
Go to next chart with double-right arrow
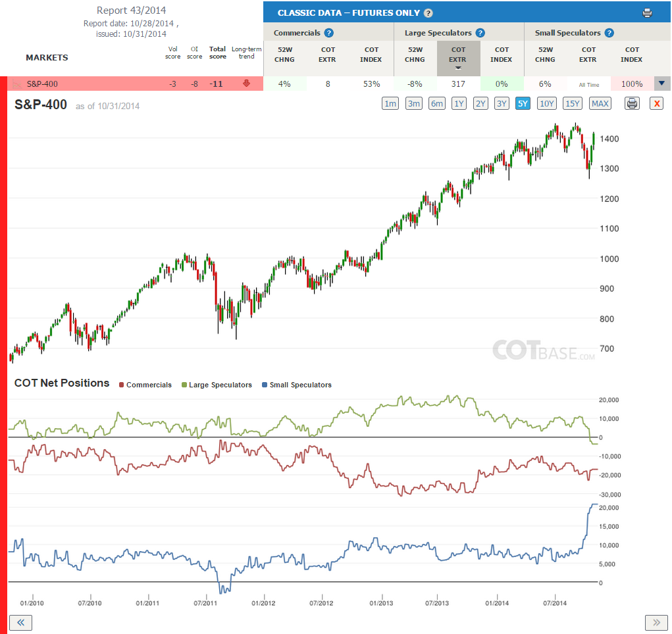(656, 622)
